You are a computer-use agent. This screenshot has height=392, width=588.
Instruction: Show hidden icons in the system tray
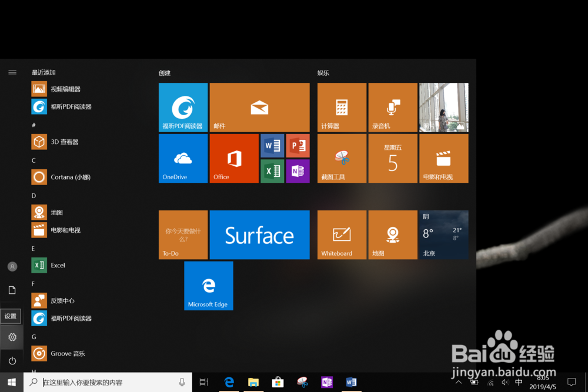point(459,382)
